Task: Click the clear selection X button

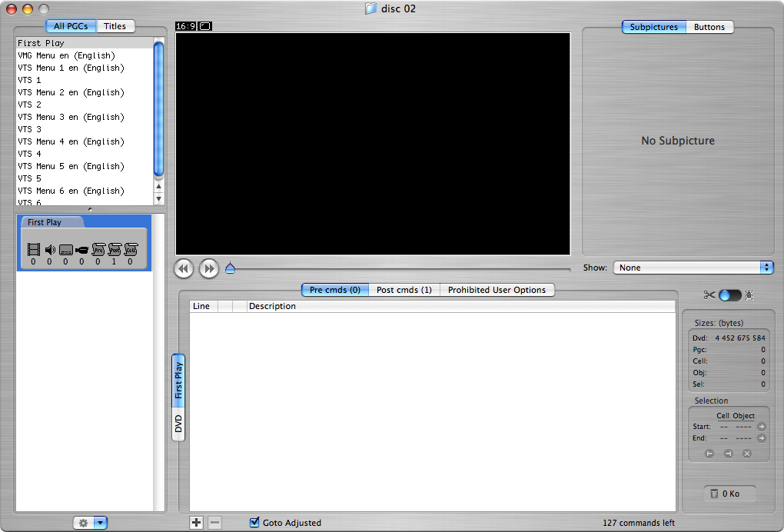Action: [x=747, y=454]
